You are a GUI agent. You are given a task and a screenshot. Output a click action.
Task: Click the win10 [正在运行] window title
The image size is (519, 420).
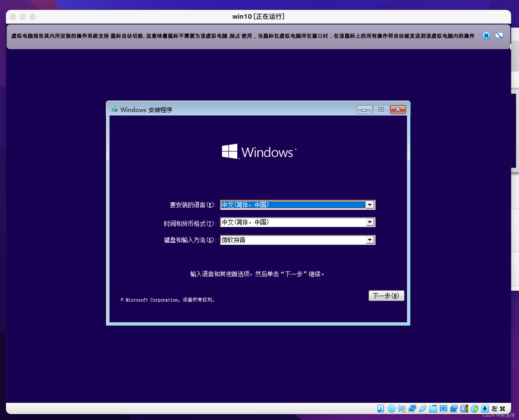[259, 17]
